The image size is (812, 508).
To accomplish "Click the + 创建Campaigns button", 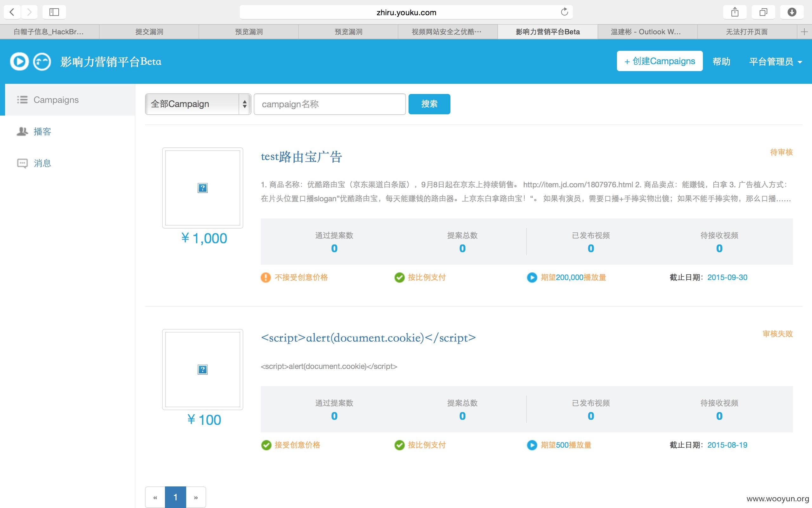I will click(660, 61).
